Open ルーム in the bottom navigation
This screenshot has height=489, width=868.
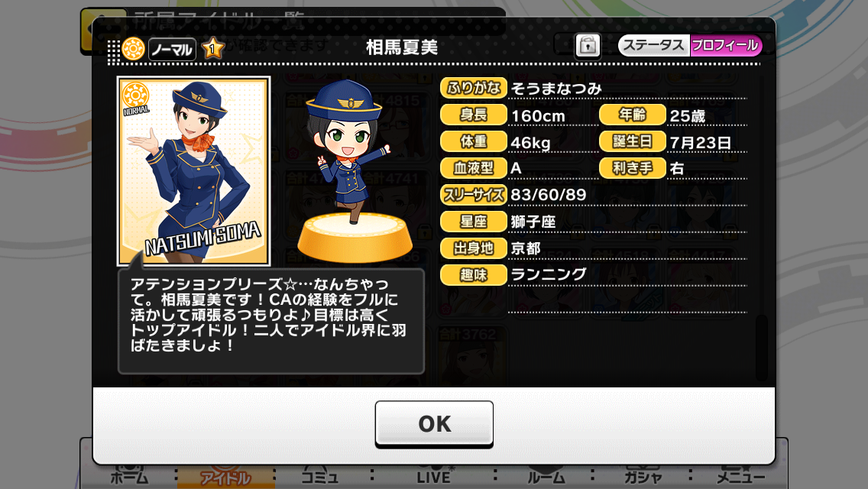tap(546, 477)
